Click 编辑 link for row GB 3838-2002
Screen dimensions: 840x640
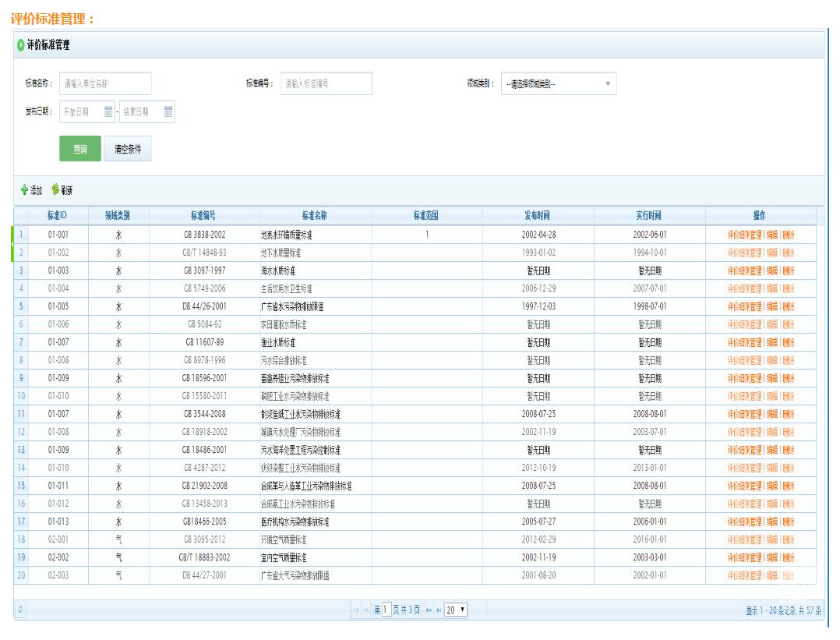pos(772,235)
